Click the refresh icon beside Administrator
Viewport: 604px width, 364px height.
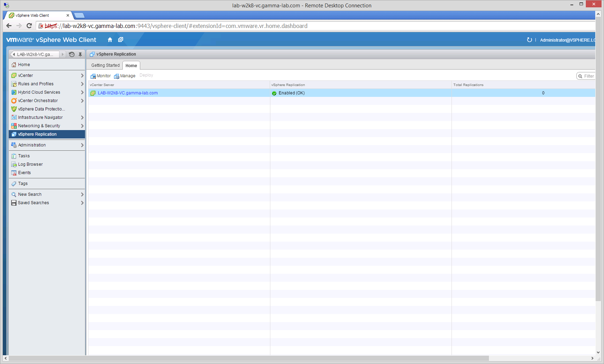tap(529, 40)
